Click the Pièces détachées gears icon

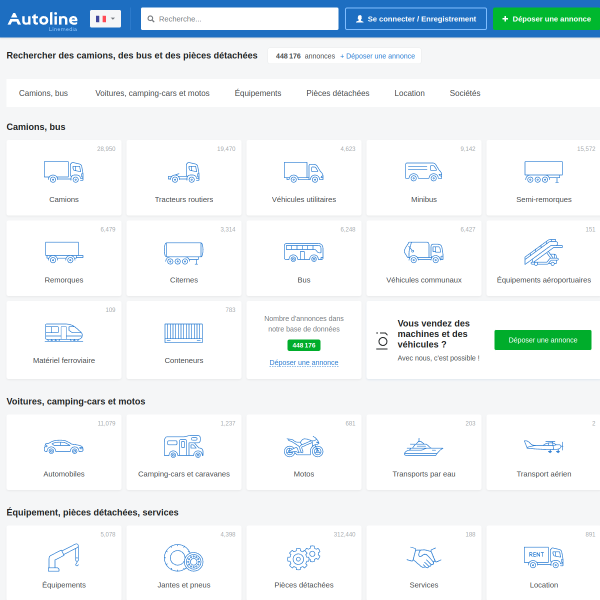303,558
